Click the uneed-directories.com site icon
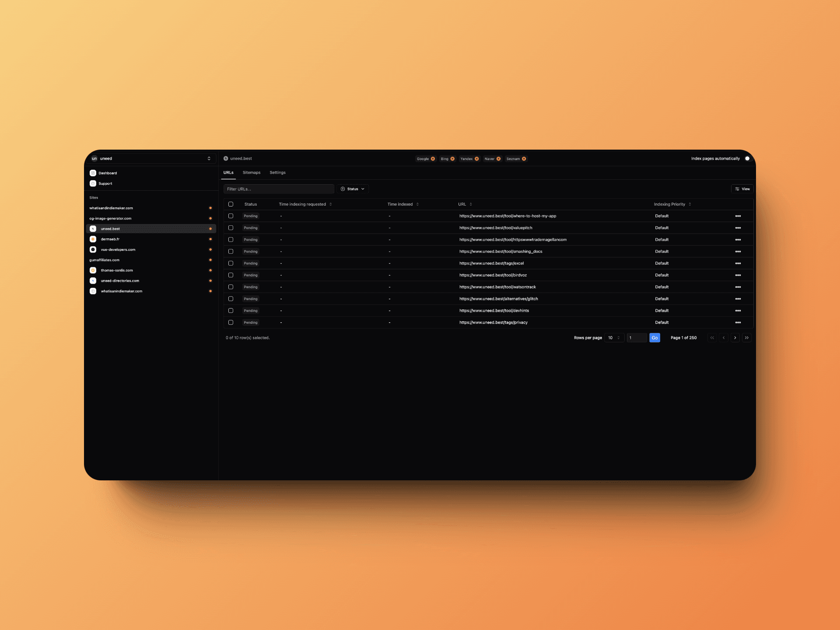Viewport: 840px width, 630px height. point(93,280)
